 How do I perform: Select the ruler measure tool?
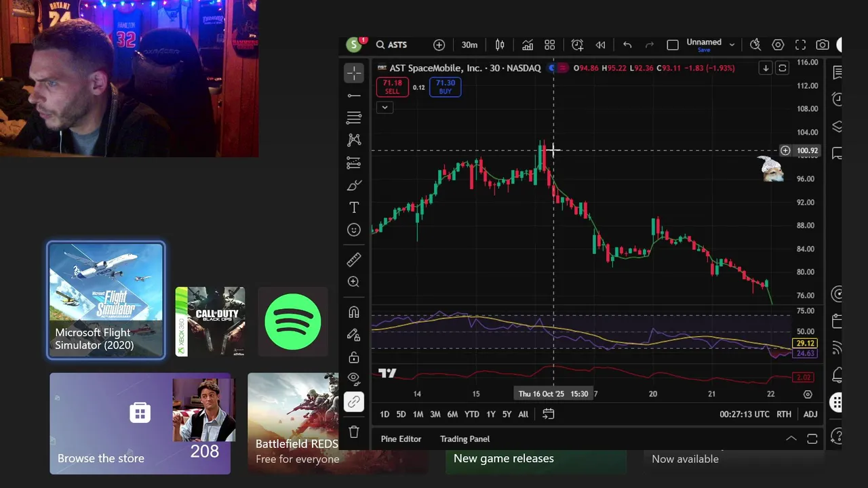pos(353,260)
